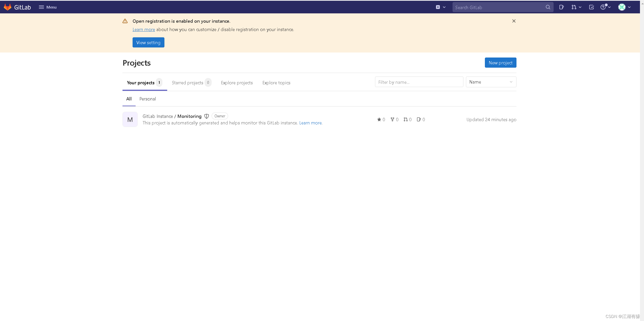
Task: Expand the merge requests chevron
Action: [x=580, y=7]
